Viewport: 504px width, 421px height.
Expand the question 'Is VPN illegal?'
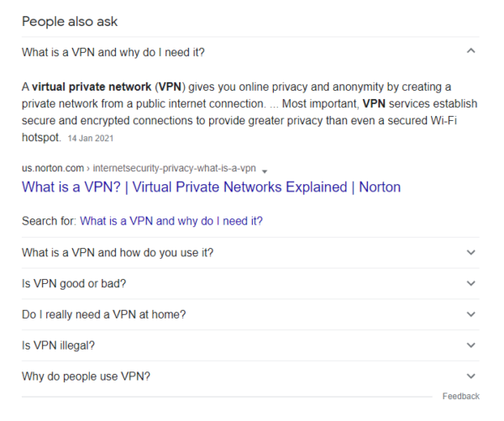[x=250, y=345]
